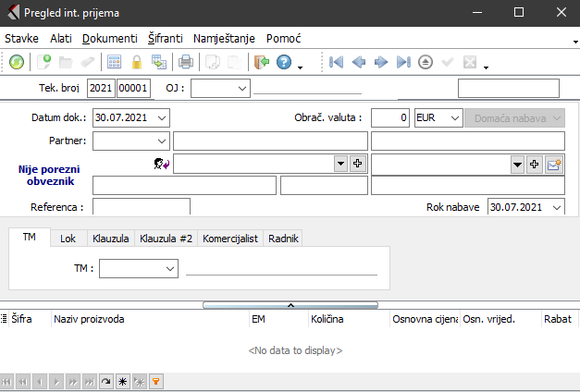The image size is (580, 392).
Task: Go to the first record arrow
Action: tap(336, 62)
